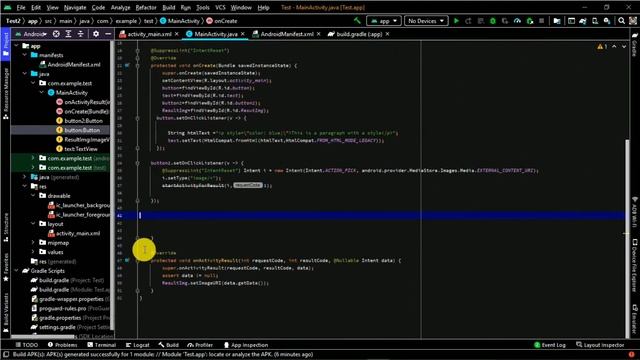Expand the values folder
Screen dimensions: 640x360
tap(33, 252)
